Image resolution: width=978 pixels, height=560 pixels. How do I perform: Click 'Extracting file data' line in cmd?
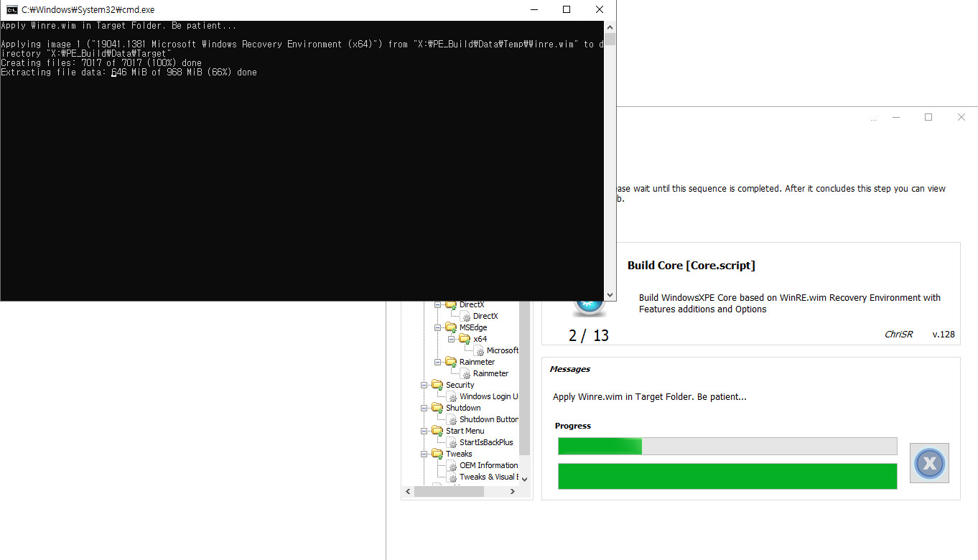[129, 73]
